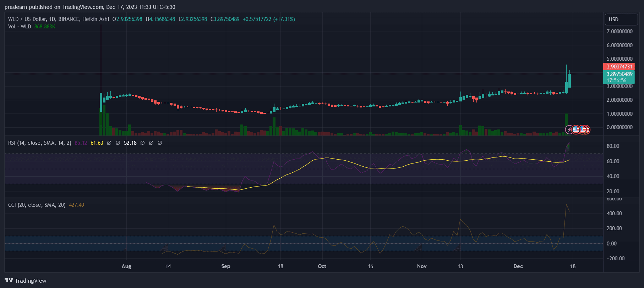Viewport: 644px width, 288px height.
Task: Click the 7.00000000 price scale label
Action: [620, 32]
